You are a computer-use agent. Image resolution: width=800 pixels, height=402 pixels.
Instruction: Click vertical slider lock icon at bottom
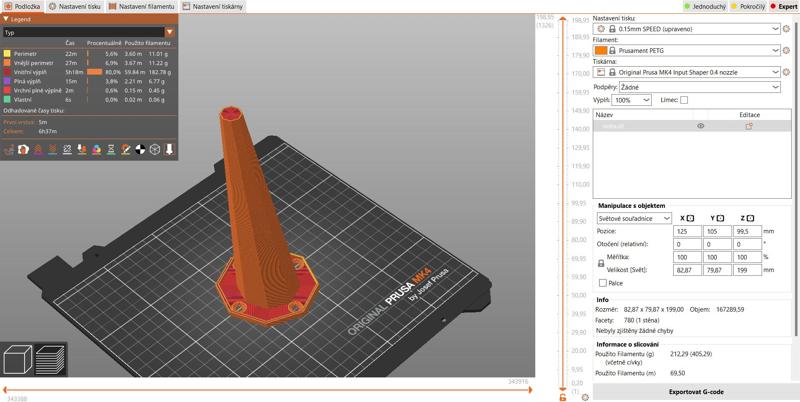pyautogui.click(x=563, y=397)
